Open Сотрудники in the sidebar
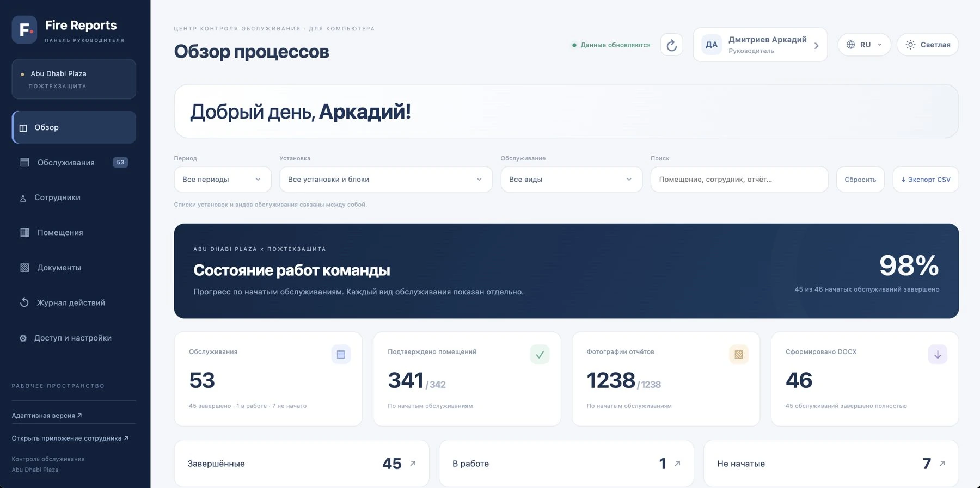 tap(74, 197)
